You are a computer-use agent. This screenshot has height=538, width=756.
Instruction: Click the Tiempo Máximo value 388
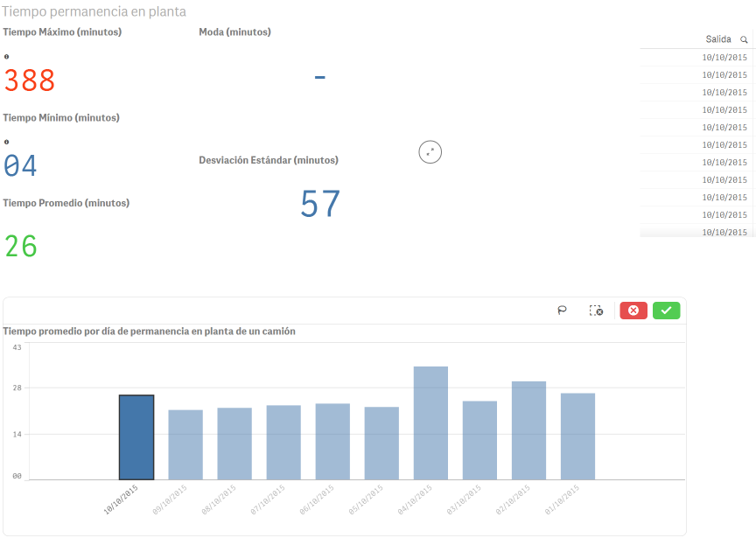[30, 80]
